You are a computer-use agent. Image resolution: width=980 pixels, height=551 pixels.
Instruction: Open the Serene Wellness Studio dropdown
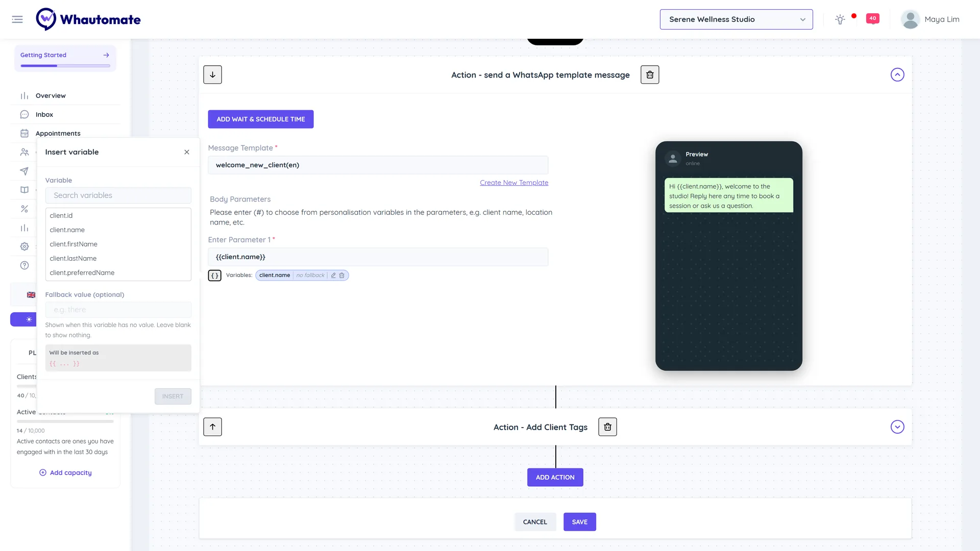736,19
